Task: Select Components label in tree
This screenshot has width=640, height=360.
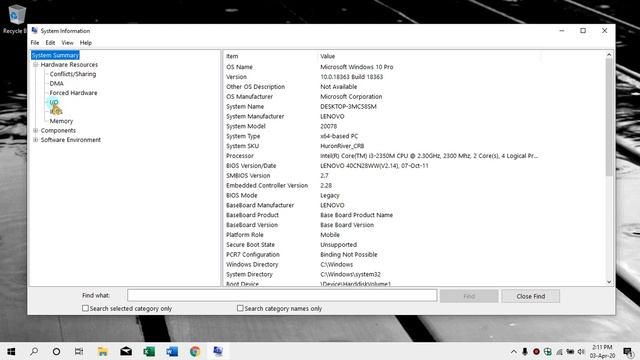Action: (x=58, y=130)
